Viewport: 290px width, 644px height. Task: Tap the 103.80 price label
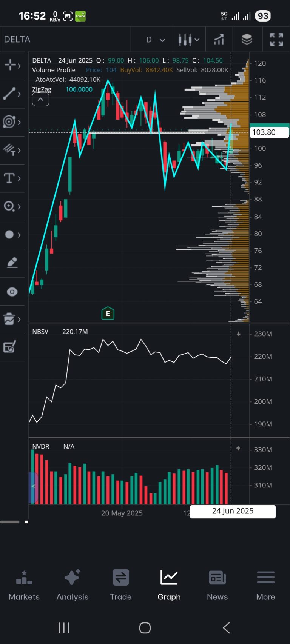(270, 132)
